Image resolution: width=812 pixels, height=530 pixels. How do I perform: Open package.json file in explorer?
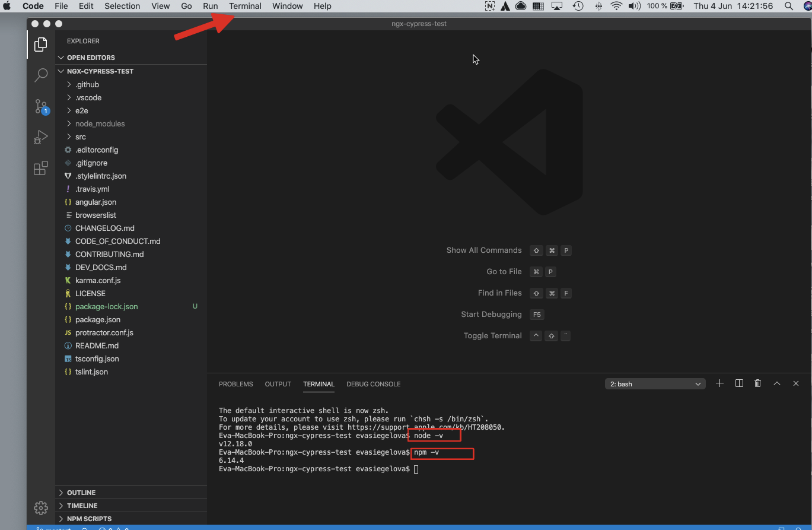(x=97, y=319)
